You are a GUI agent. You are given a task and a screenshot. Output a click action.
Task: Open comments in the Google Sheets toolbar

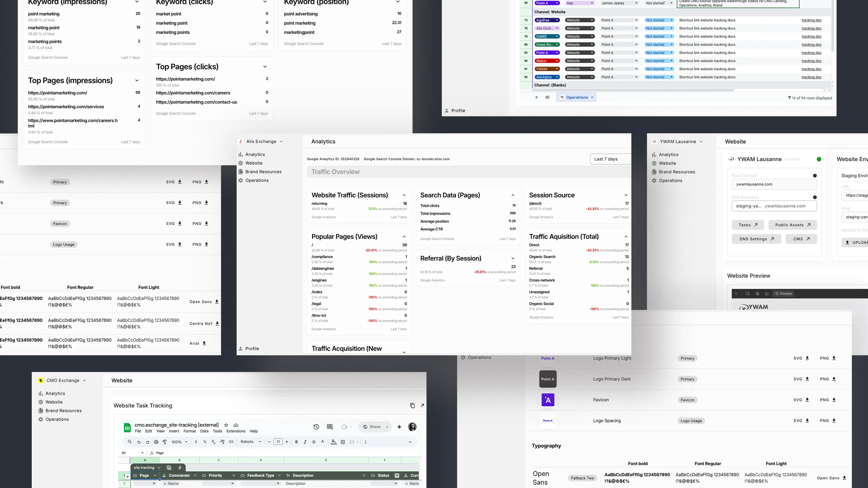coord(329,427)
